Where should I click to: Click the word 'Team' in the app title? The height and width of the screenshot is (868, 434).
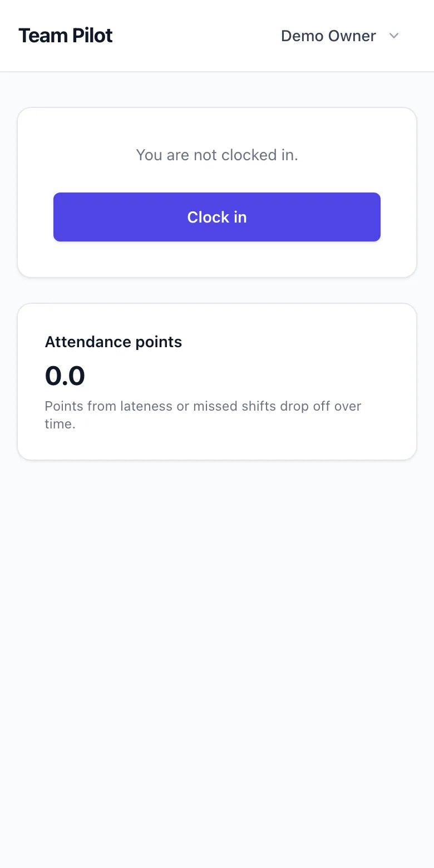click(42, 36)
